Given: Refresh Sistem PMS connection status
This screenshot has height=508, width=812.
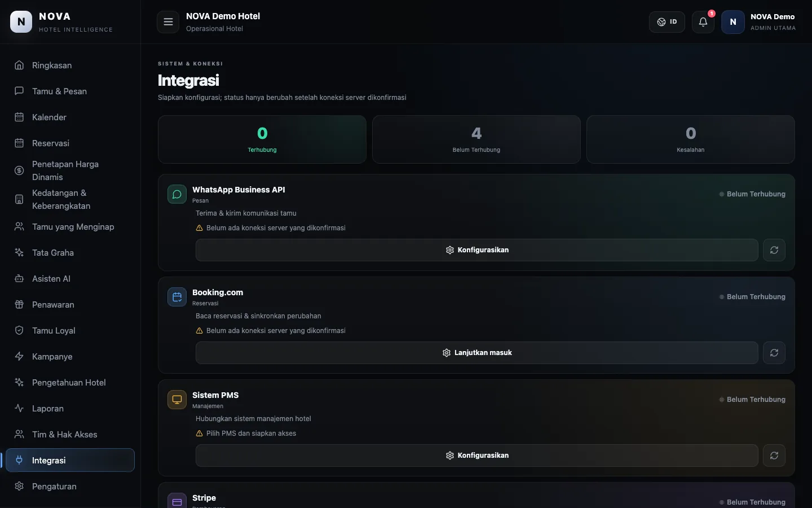Looking at the screenshot, I should (x=774, y=456).
